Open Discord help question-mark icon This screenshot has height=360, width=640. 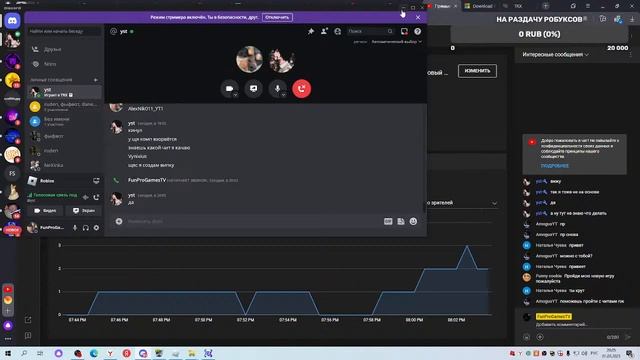point(418,31)
